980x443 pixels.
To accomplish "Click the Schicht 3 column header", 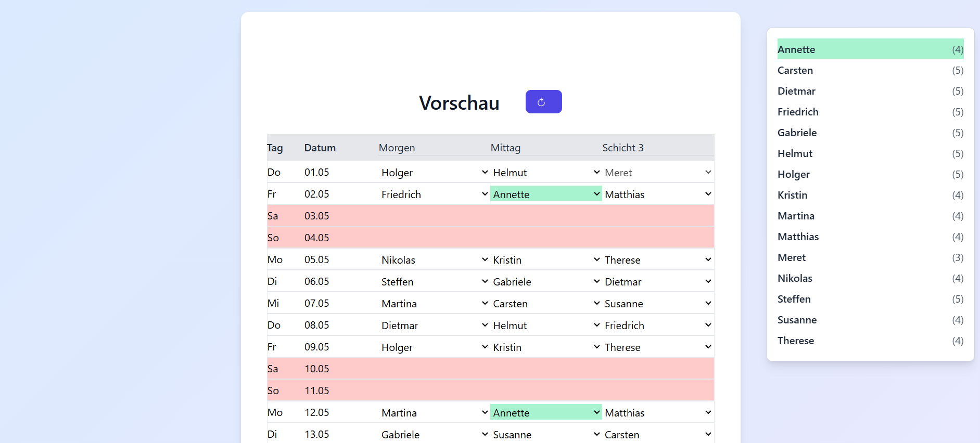I will coord(622,148).
